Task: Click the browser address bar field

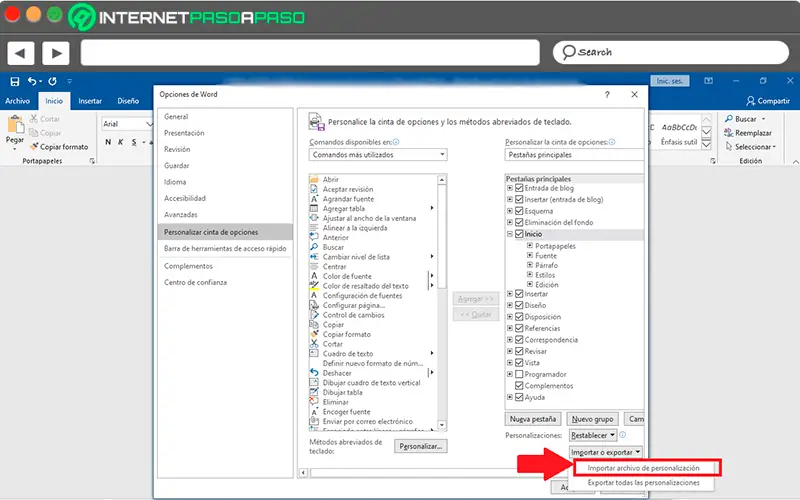Action: tap(310, 53)
